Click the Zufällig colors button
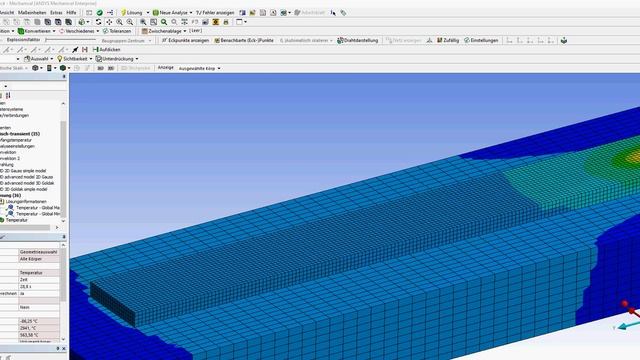 448,40
